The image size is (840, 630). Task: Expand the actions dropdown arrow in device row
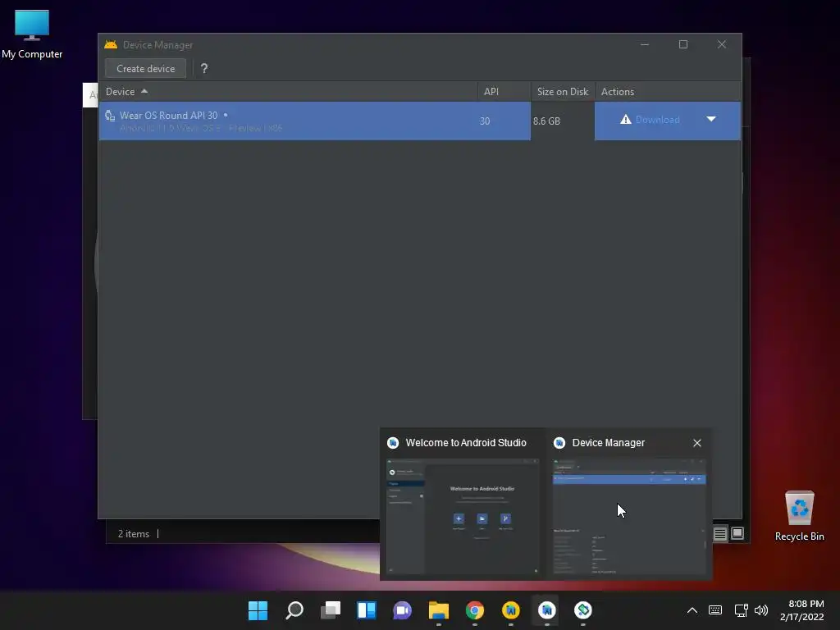(711, 119)
